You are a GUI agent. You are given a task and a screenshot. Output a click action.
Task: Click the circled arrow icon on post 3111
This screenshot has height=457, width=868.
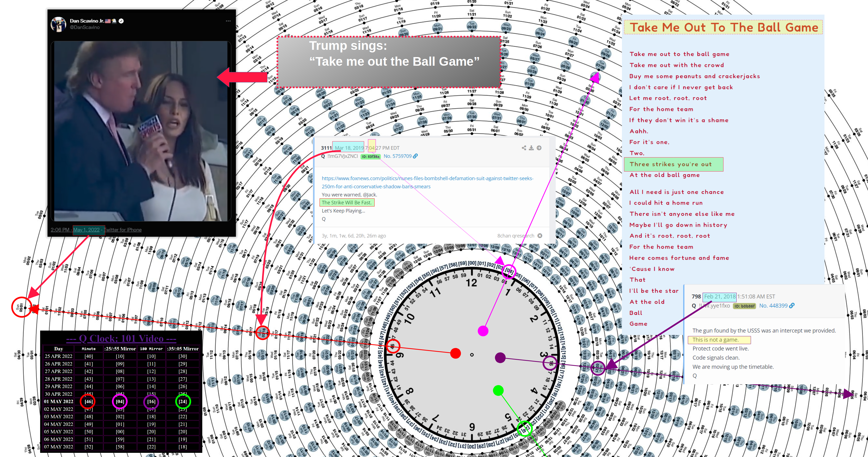(539, 148)
